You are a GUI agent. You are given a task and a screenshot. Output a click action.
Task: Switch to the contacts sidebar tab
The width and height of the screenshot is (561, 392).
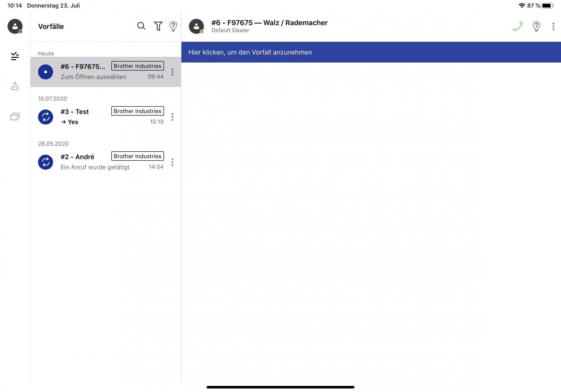click(x=15, y=86)
